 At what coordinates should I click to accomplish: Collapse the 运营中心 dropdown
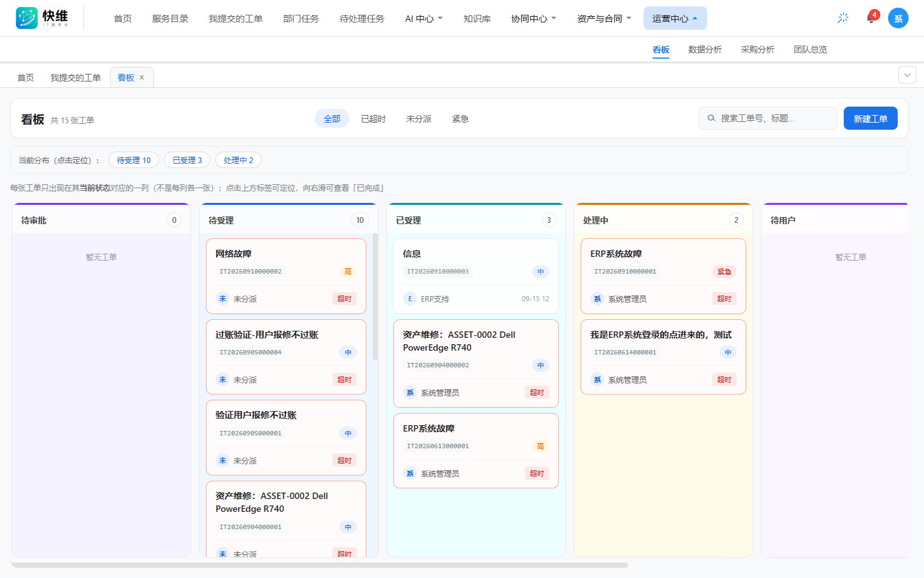(x=675, y=19)
